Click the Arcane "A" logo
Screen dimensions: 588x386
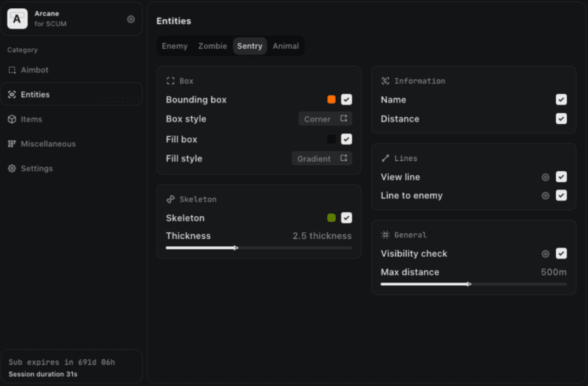click(x=18, y=19)
